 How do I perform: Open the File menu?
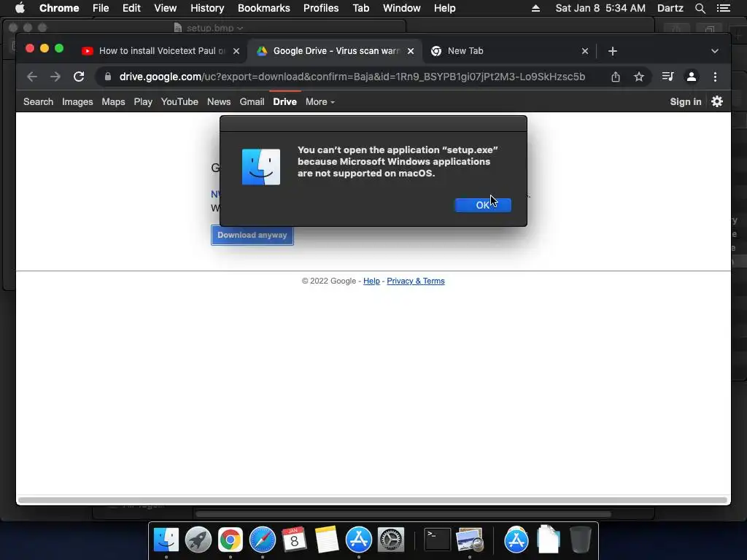(101, 8)
